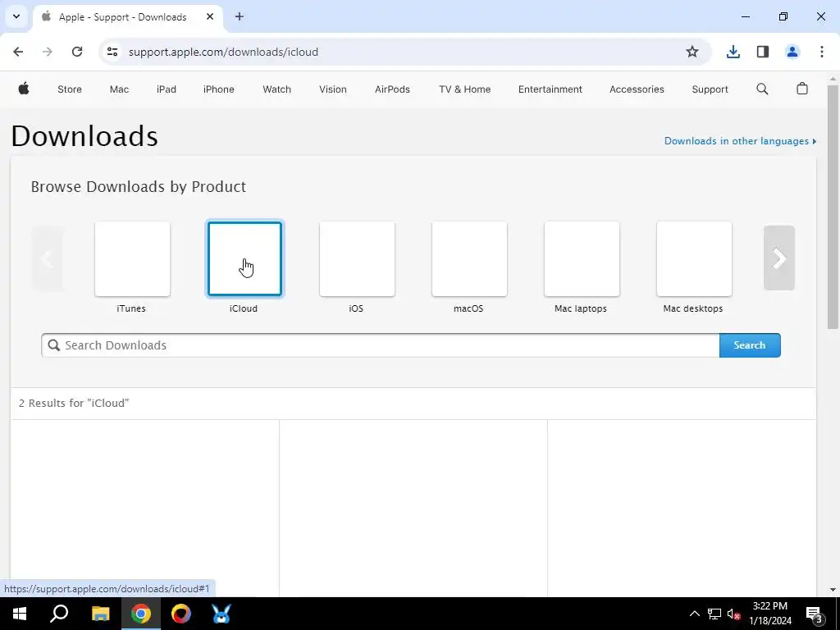Image resolution: width=840 pixels, height=630 pixels.
Task: Open the Support menu item
Action: pos(710,89)
